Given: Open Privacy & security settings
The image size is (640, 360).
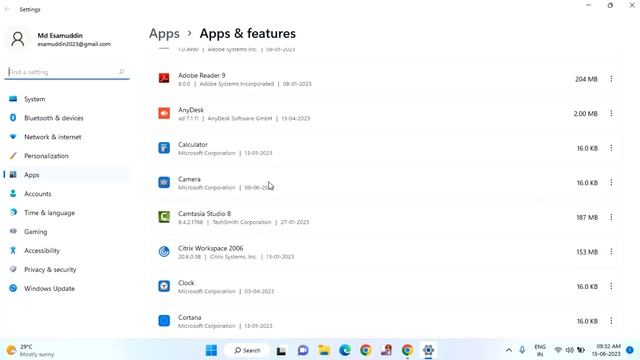Looking at the screenshot, I should coord(67,269).
